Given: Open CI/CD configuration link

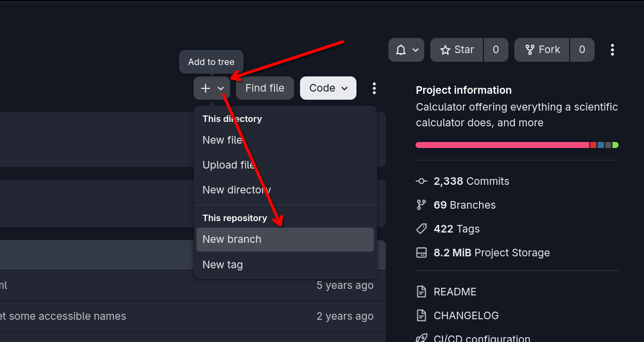Looking at the screenshot, I should point(482,339).
